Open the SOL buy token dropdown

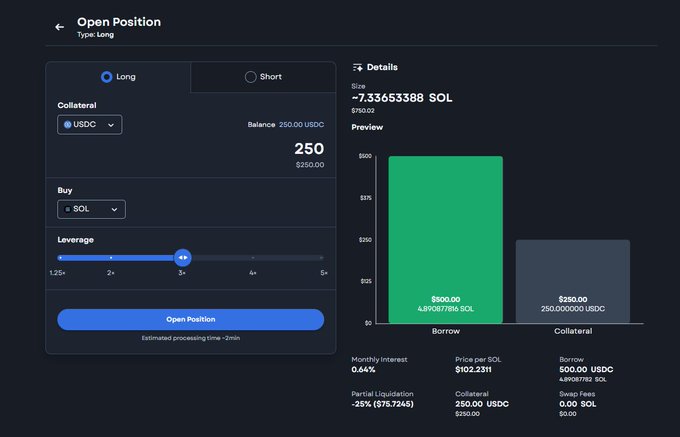point(91,209)
